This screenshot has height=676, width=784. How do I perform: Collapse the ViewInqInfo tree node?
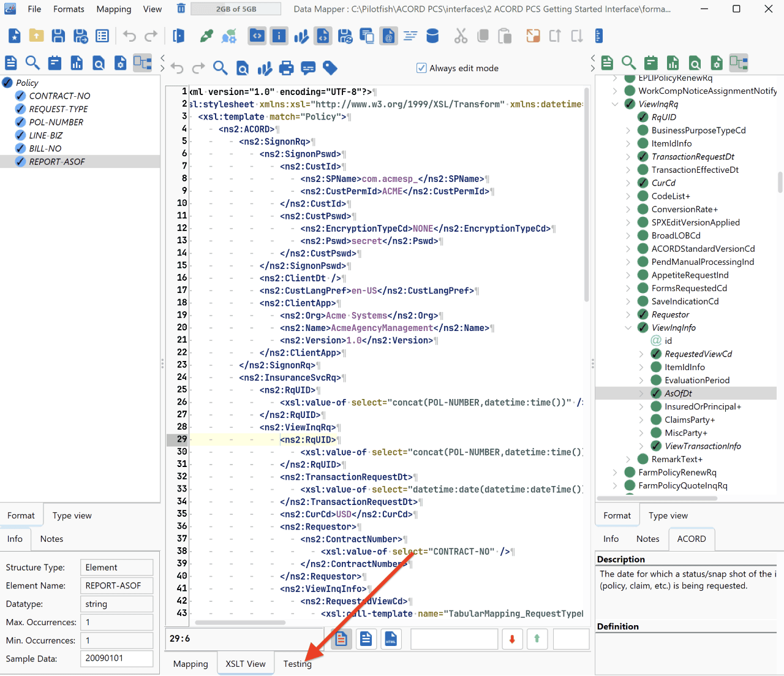(x=628, y=328)
